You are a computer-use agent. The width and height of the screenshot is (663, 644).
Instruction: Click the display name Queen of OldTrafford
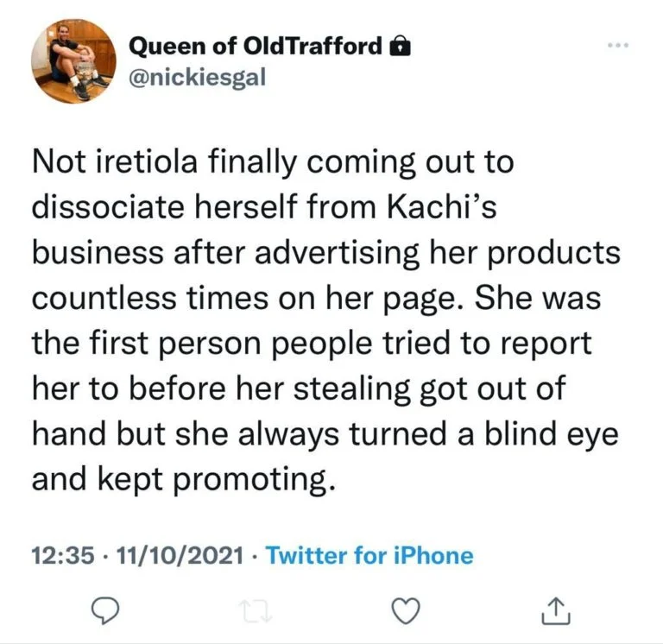(x=255, y=47)
